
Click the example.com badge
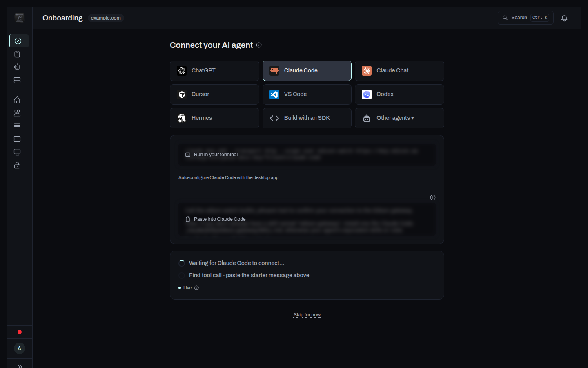(x=106, y=18)
